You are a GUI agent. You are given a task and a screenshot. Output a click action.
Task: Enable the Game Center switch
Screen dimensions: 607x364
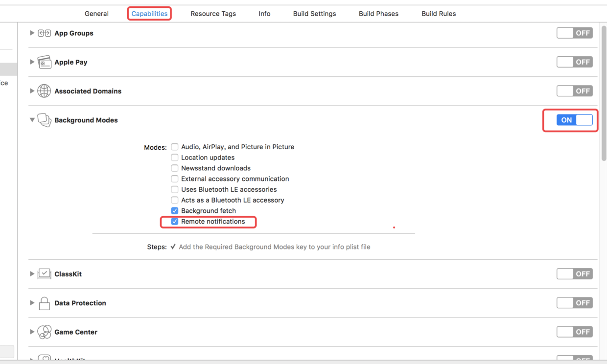tap(575, 332)
